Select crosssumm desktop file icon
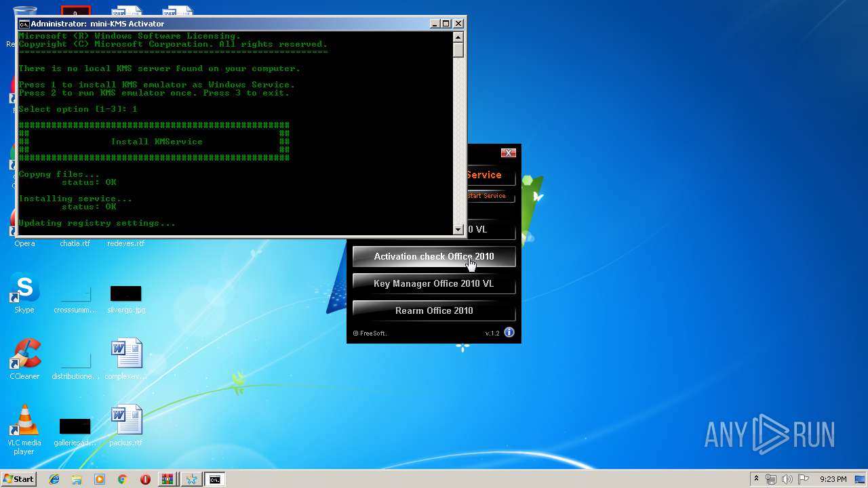868x488 pixels. pos(75,298)
